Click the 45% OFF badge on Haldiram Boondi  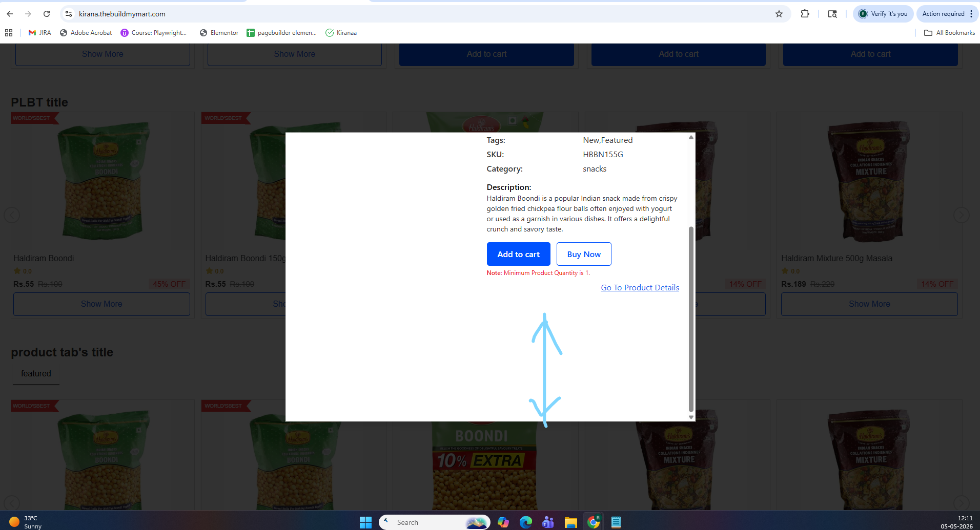click(x=169, y=284)
